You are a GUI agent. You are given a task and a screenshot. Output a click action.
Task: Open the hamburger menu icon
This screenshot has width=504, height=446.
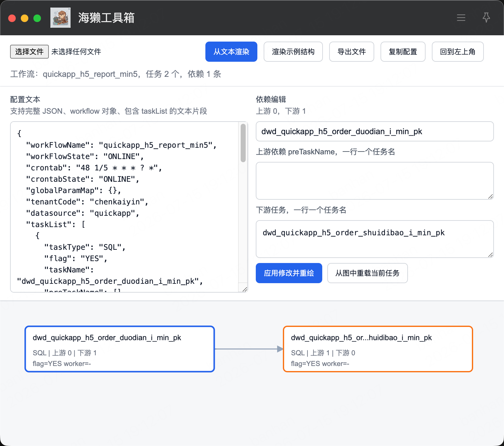pos(461,18)
